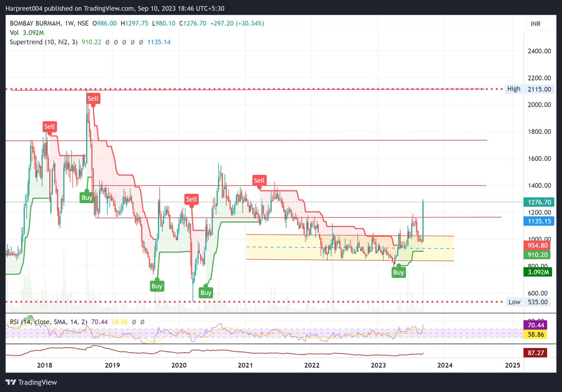Select the Sell signal in early 2021
This screenshot has height=392, width=562.
pos(259,180)
